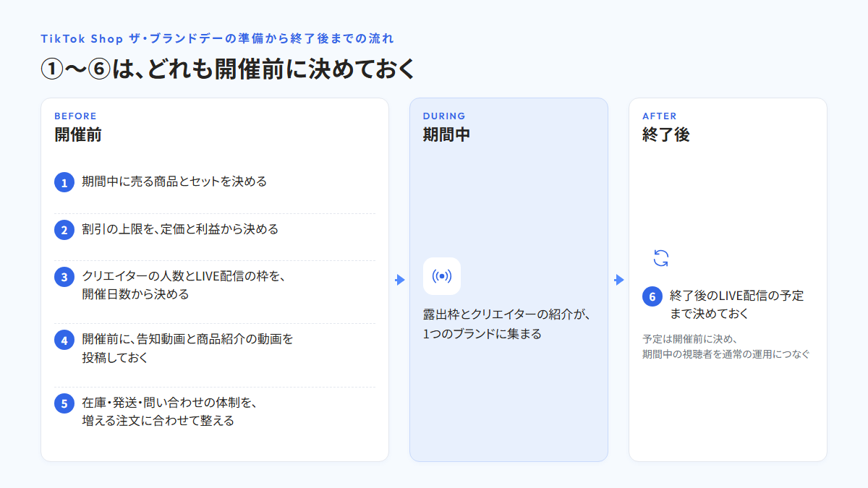The image size is (868, 488).
Task: Click the BEFORE label
Action: point(75,116)
